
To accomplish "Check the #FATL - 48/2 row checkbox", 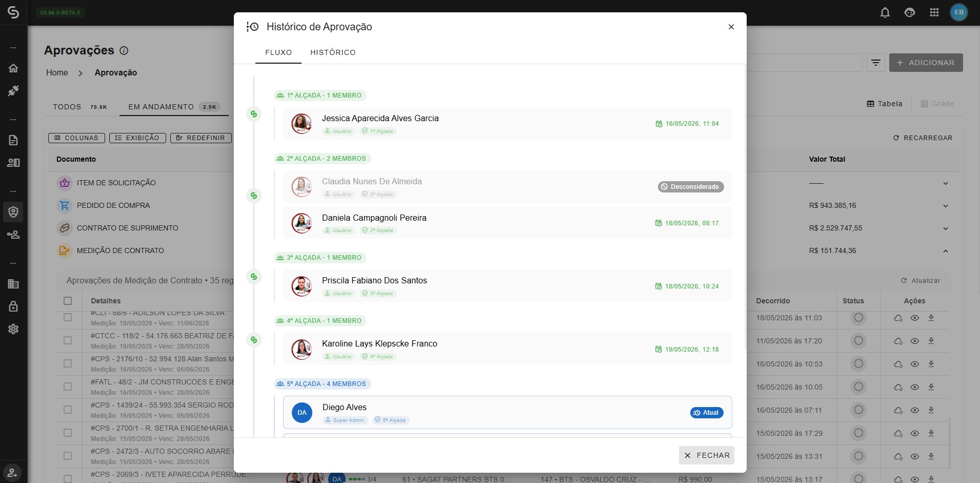I will 68,387.
